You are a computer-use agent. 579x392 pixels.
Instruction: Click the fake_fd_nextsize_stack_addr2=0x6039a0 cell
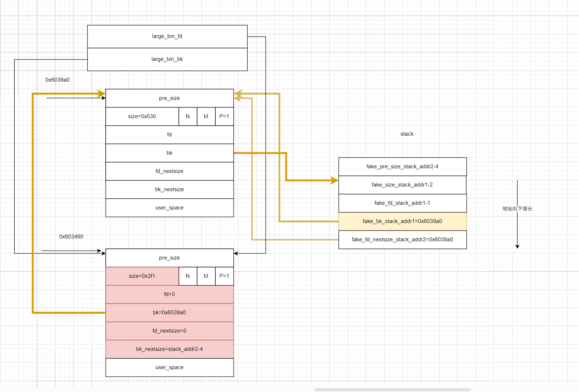click(402, 239)
